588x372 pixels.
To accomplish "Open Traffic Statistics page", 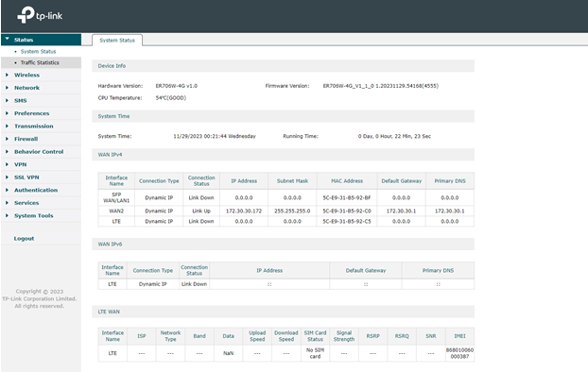I will 40,62.
